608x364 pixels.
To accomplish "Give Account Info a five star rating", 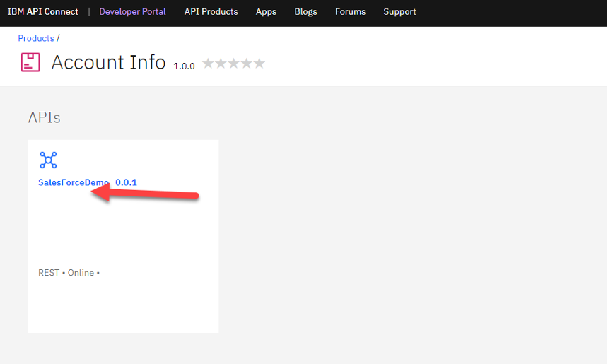I will tap(259, 64).
